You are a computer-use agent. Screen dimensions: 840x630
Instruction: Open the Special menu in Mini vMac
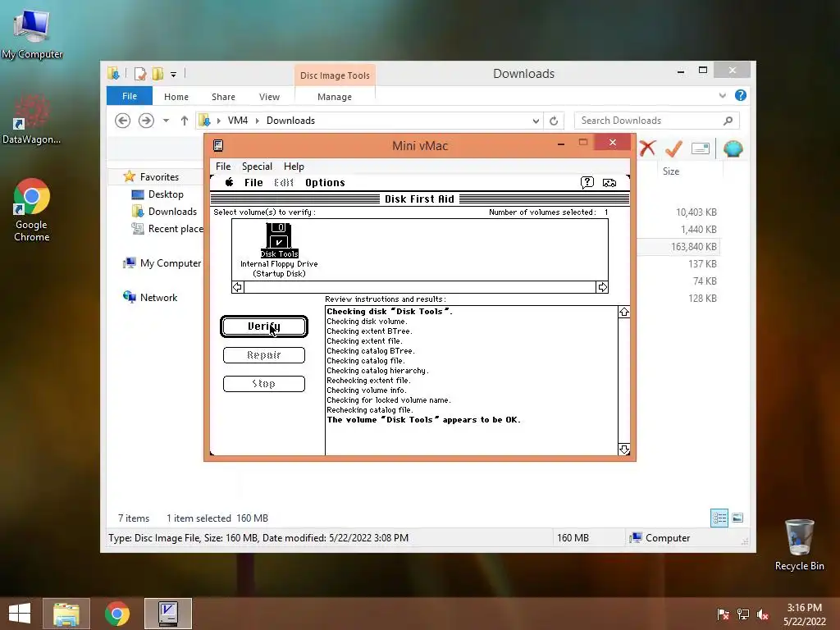point(257,166)
